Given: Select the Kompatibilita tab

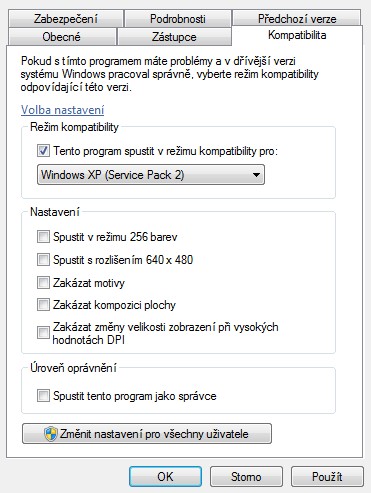Looking at the screenshot, I should click(x=297, y=35).
